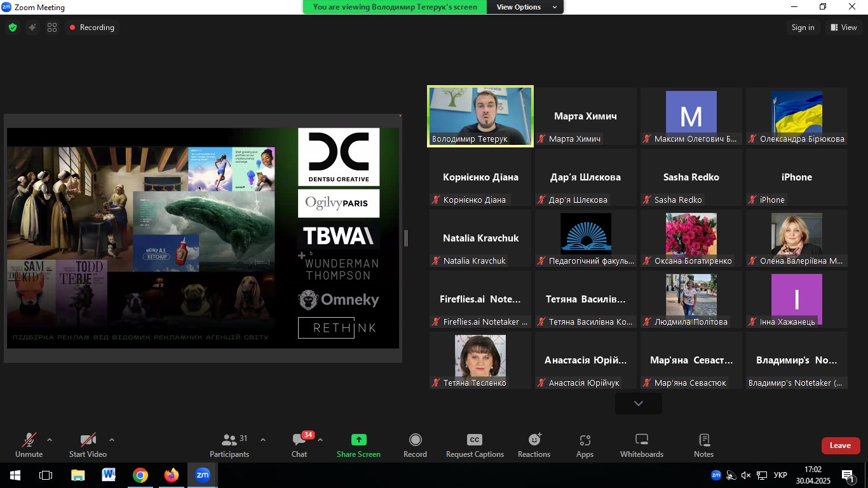Select Оксана Богатиренко's roses tile
This screenshot has width=868, height=488.
tap(691, 238)
